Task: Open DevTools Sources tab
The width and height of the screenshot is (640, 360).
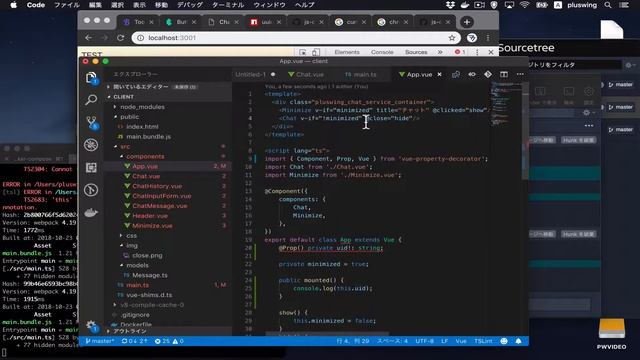Action: [x=416, y=52]
